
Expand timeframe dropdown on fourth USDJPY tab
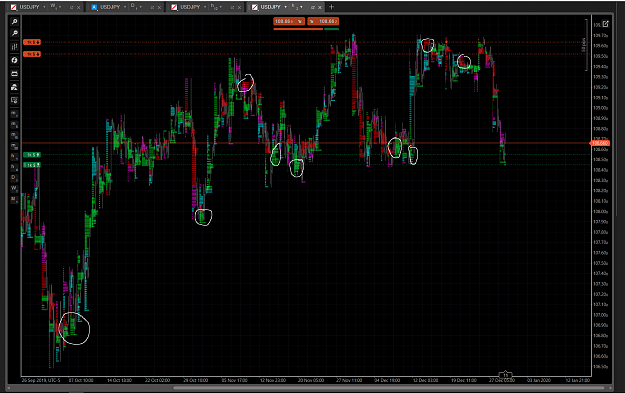coord(301,7)
